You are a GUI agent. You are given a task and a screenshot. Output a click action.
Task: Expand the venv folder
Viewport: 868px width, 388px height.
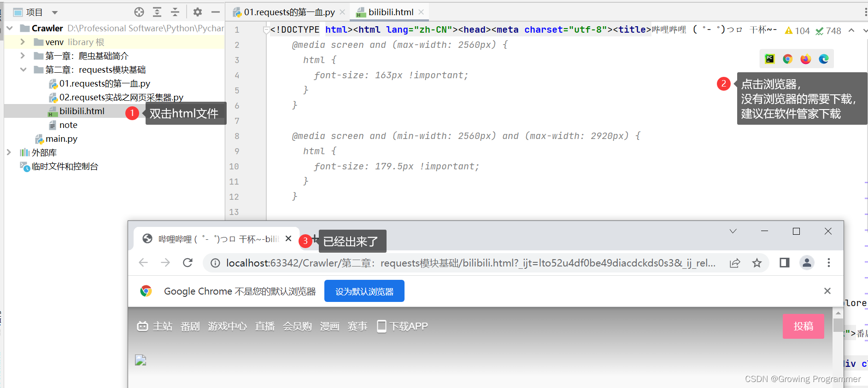click(x=23, y=42)
